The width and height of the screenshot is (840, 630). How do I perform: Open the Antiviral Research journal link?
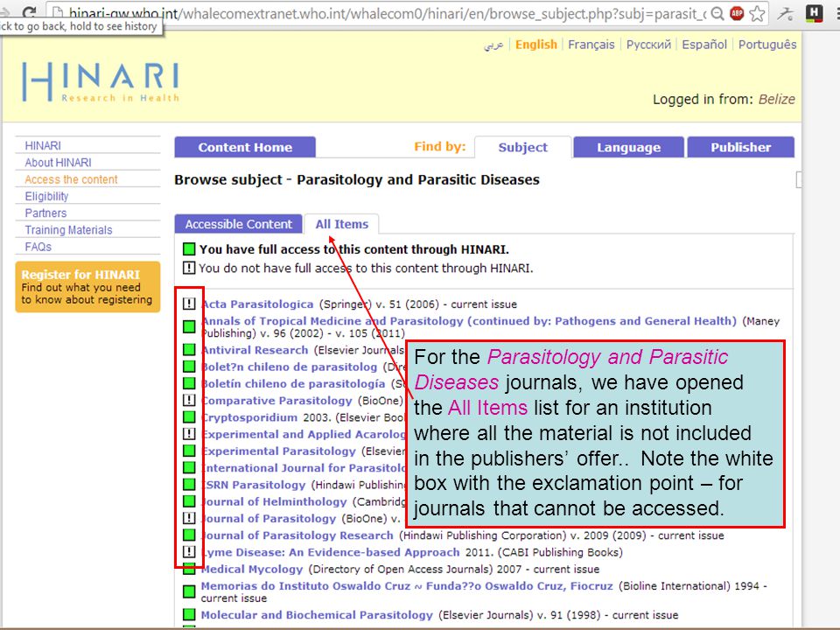coord(255,350)
